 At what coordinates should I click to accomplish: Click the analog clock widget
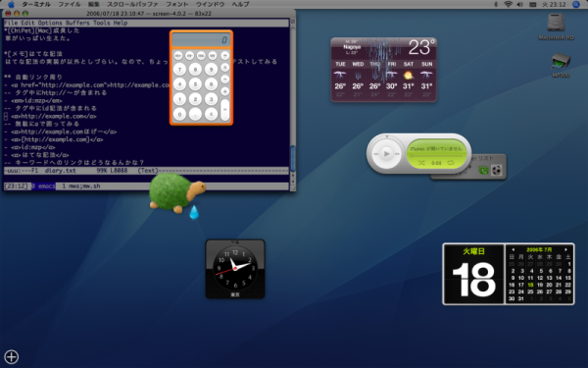[x=235, y=269]
